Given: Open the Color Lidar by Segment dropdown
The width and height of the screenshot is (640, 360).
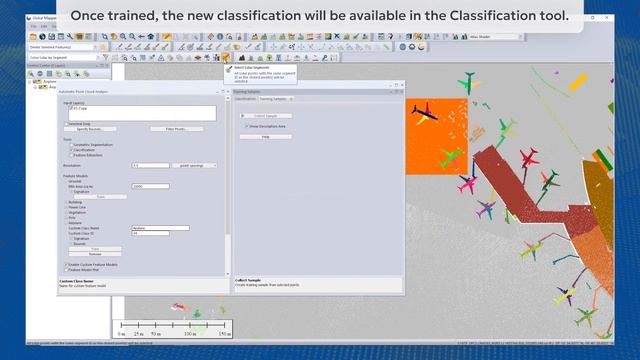Looking at the screenshot, I should pyautogui.click(x=97, y=58).
